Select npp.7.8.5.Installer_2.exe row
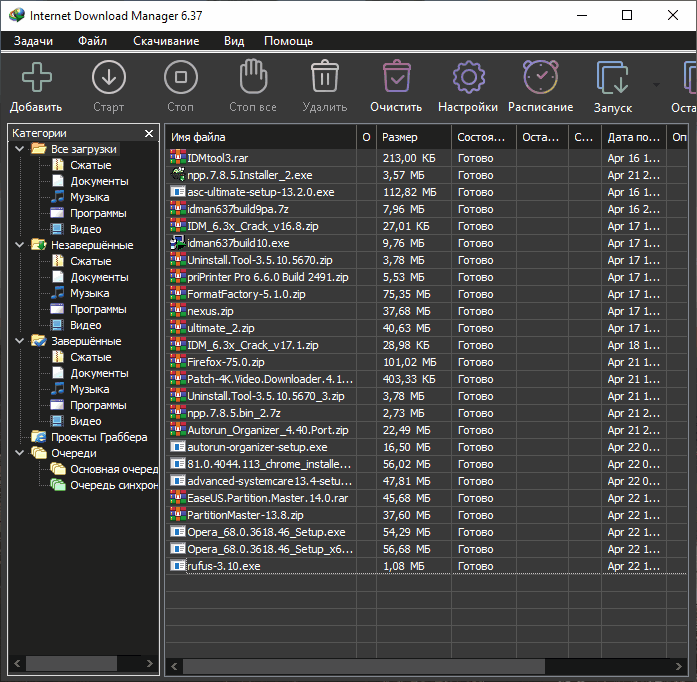 [427, 175]
